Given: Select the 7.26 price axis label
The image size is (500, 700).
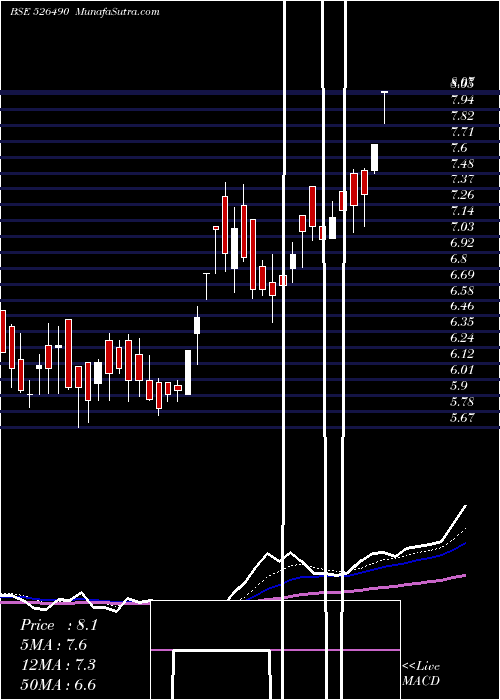Looking at the screenshot, I should coord(462,195).
